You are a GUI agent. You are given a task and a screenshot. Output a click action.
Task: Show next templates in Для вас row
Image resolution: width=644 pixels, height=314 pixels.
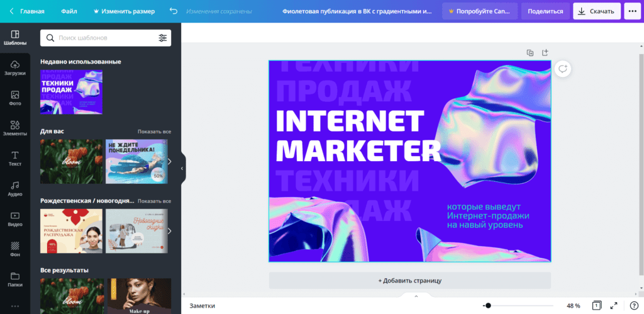click(x=169, y=162)
